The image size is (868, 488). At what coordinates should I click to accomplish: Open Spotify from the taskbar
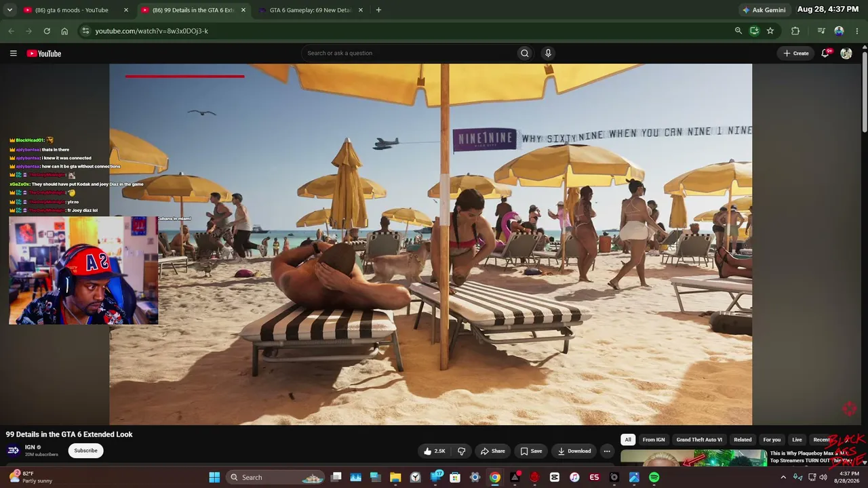[x=654, y=477]
